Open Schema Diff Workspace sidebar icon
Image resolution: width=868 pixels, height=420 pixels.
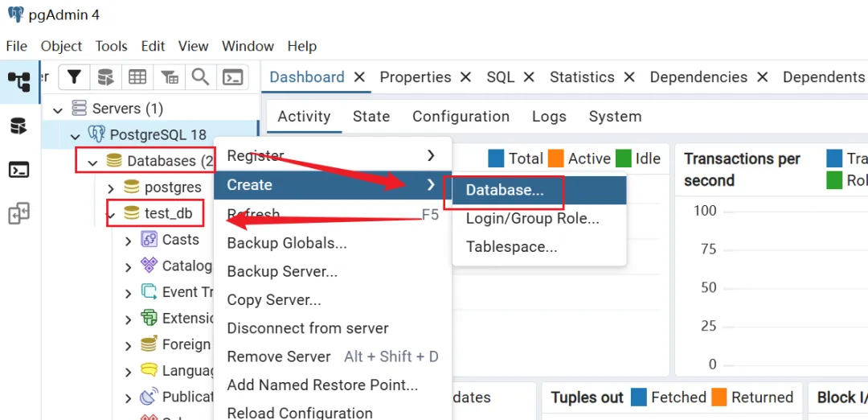[x=18, y=214]
